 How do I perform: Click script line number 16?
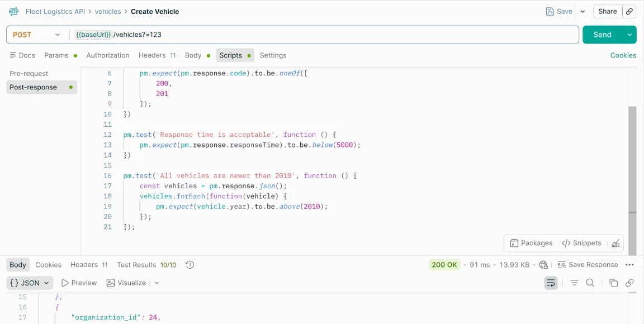click(107, 176)
